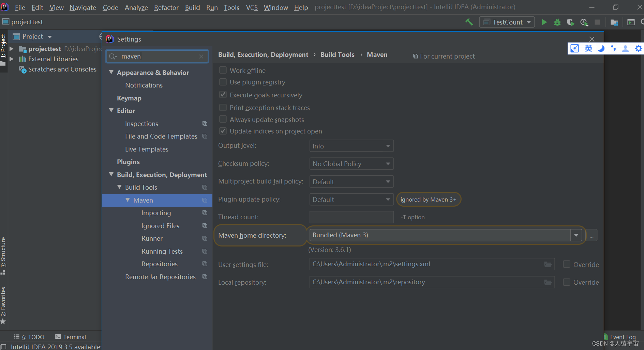This screenshot has height=350, width=644.
Task: Click the maven settings search field
Action: click(157, 57)
